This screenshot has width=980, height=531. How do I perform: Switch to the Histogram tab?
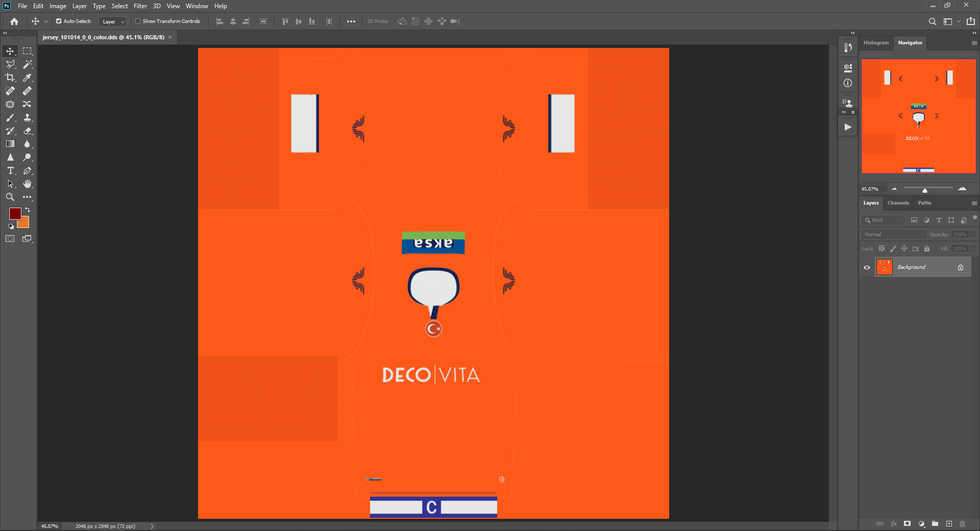tap(876, 43)
